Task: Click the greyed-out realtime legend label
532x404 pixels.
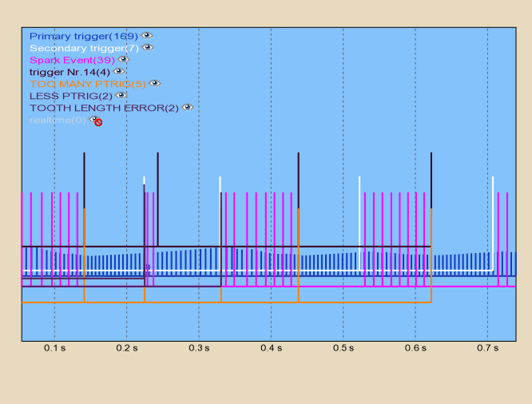Action: (58, 120)
